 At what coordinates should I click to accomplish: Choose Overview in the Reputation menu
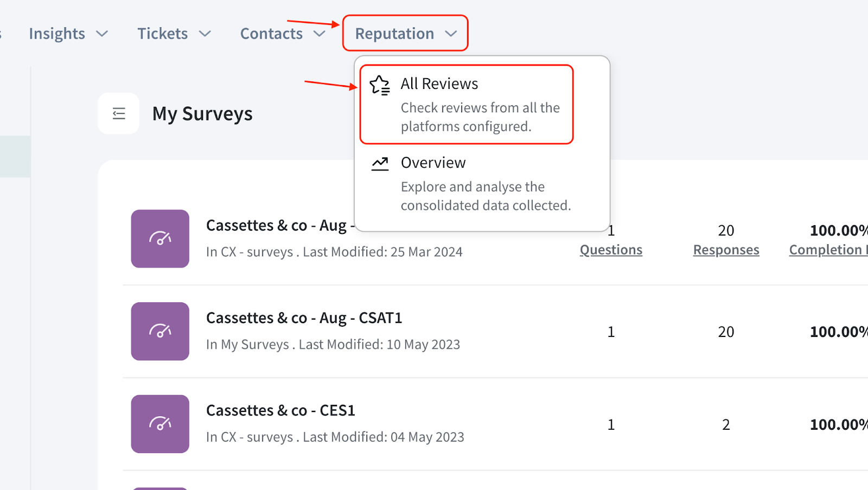pyautogui.click(x=433, y=163)
